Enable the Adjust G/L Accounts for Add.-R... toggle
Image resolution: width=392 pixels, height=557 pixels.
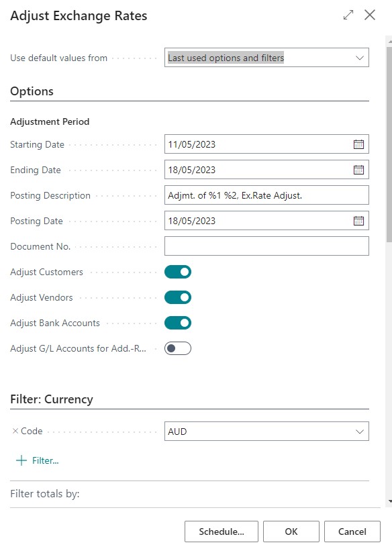click(178, 348)
